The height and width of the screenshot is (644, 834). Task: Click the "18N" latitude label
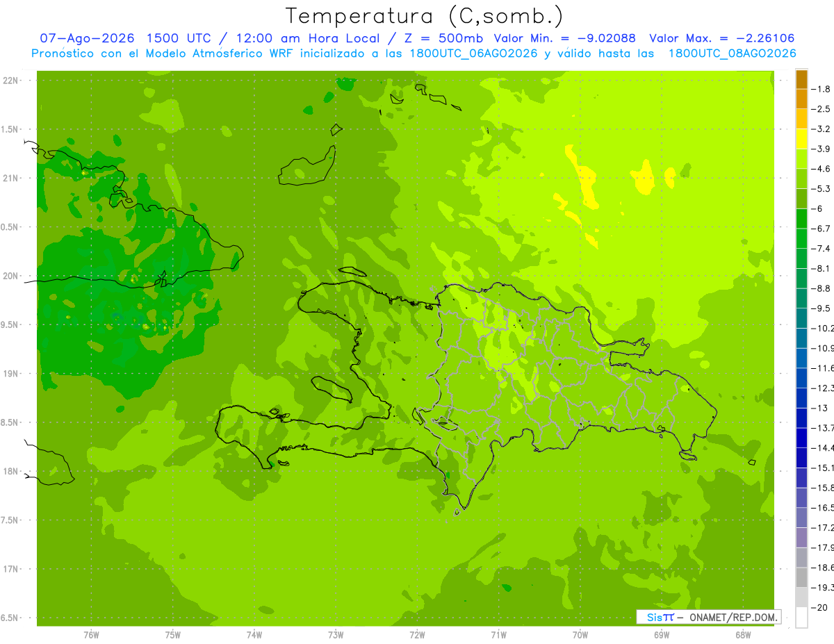(10, 471)
